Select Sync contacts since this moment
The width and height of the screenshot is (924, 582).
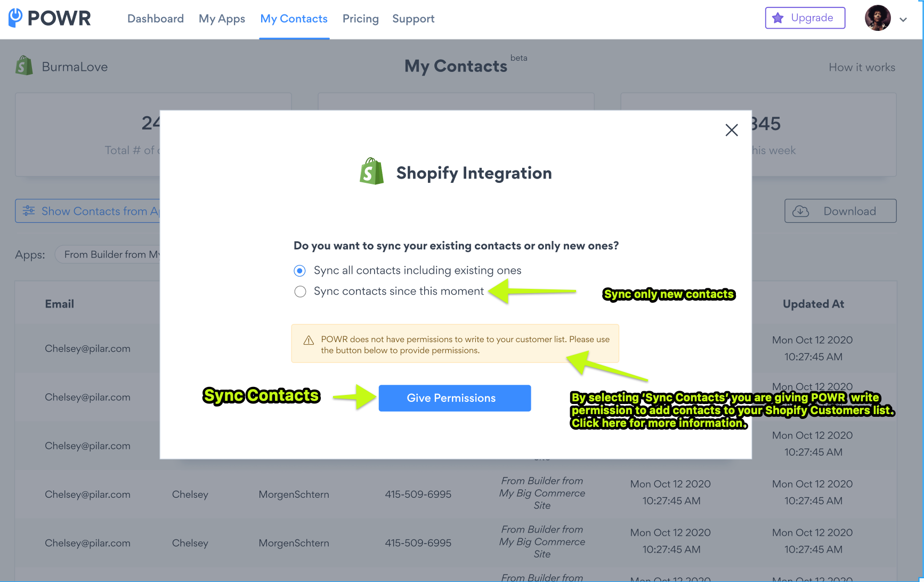(300, 292)
